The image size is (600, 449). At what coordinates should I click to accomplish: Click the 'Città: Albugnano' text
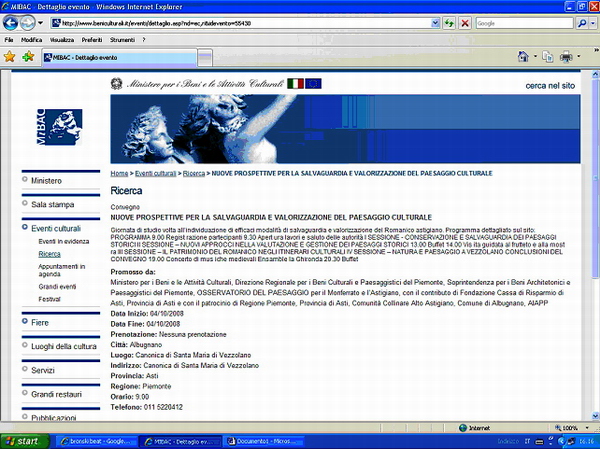136,345
